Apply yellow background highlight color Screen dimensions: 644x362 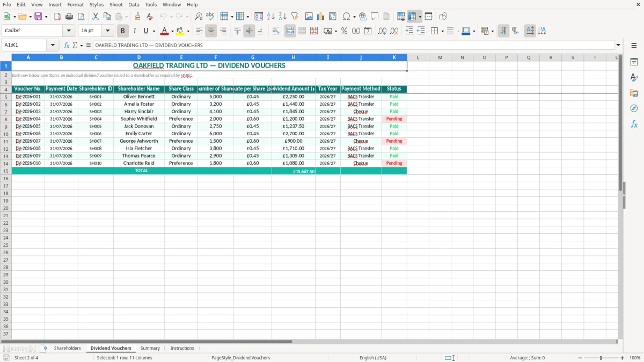tap(180, 31)
